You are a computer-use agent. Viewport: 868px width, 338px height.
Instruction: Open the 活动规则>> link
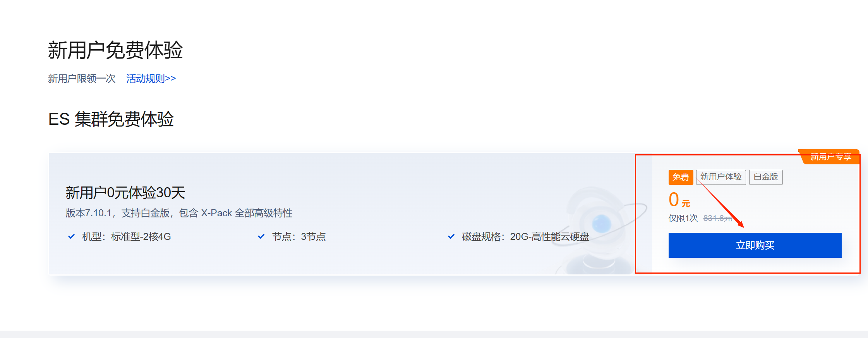(151, 78)
